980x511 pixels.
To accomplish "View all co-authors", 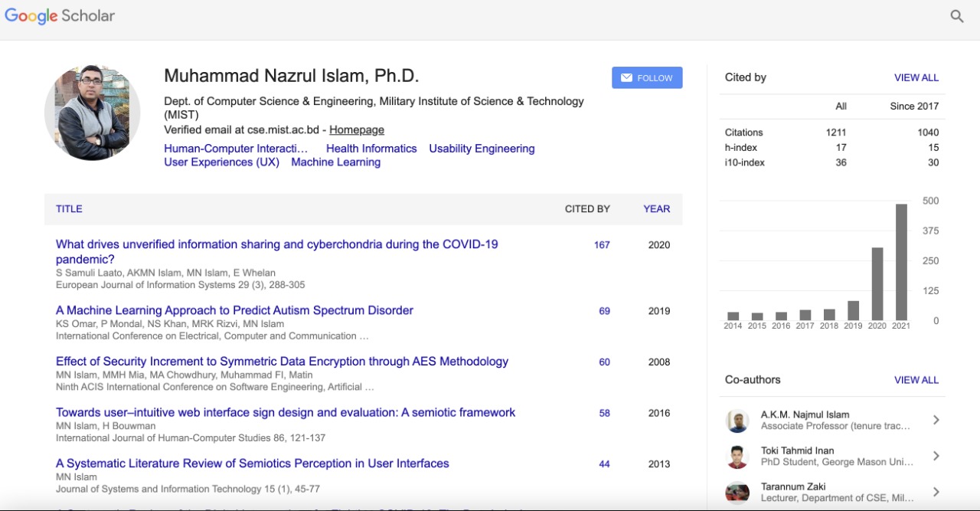I will point(916,380).
